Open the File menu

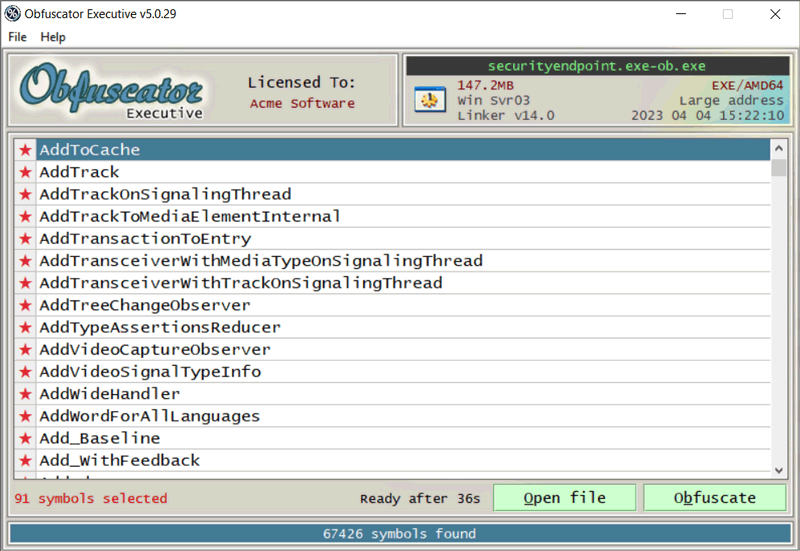coord(17,37)
